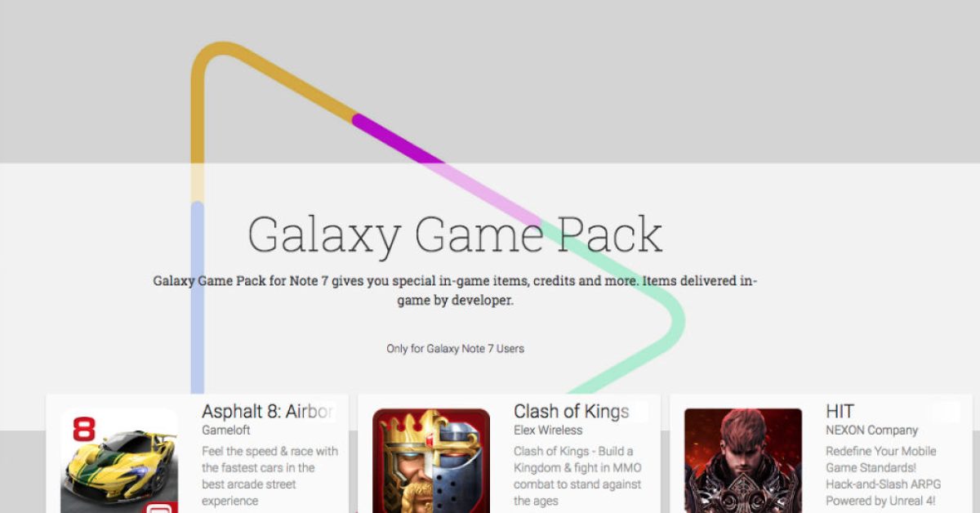Open the overflow menu on the HIT card
Image resolution: width=980 pixels, height=513 pixels.
tap(947, 412)
